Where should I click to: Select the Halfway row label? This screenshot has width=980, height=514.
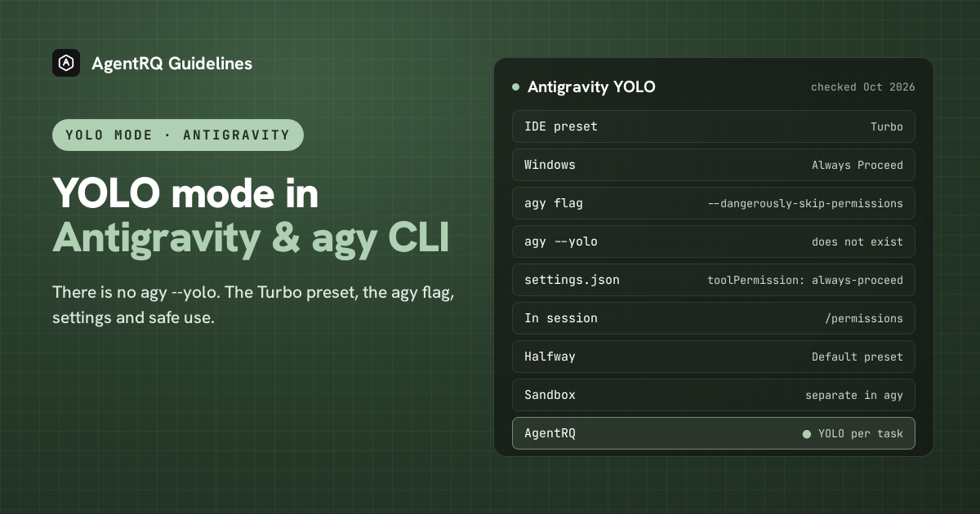(x=550, y=357)
